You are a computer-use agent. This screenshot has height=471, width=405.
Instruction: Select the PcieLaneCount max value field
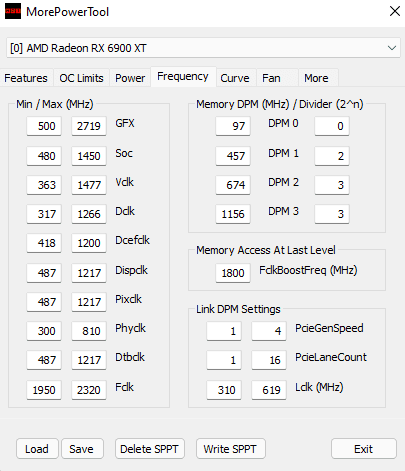coord(269,360)
